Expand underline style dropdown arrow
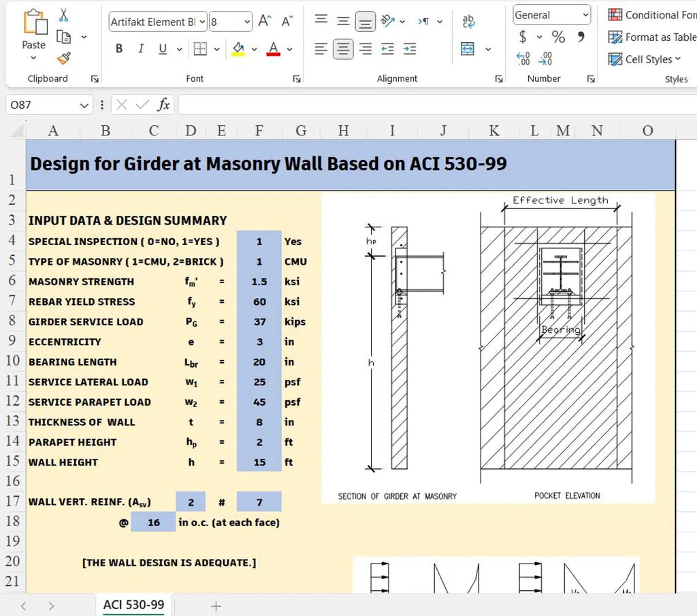The height and width of the screenshot is (616, 697). pyautogui.click(x=180, y=49)
